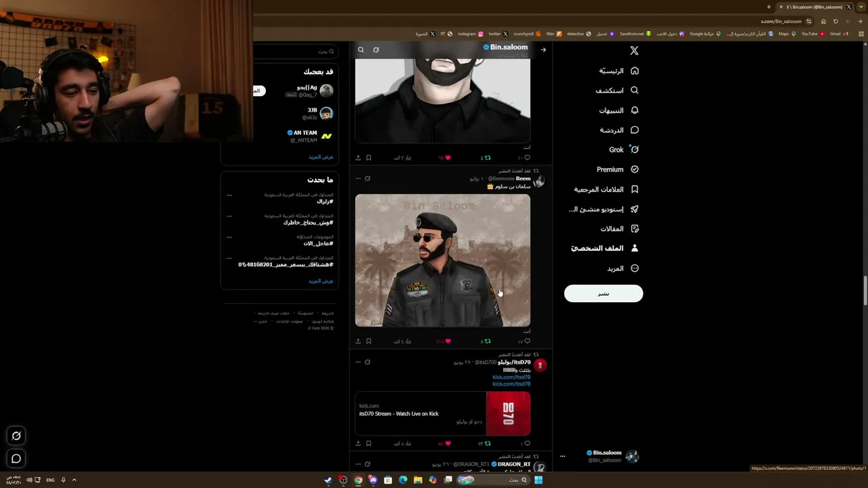Open Bookmarks (العلامات المرجعية)
The height and width of the screenshot is (488, 868).
coord(607,189)
